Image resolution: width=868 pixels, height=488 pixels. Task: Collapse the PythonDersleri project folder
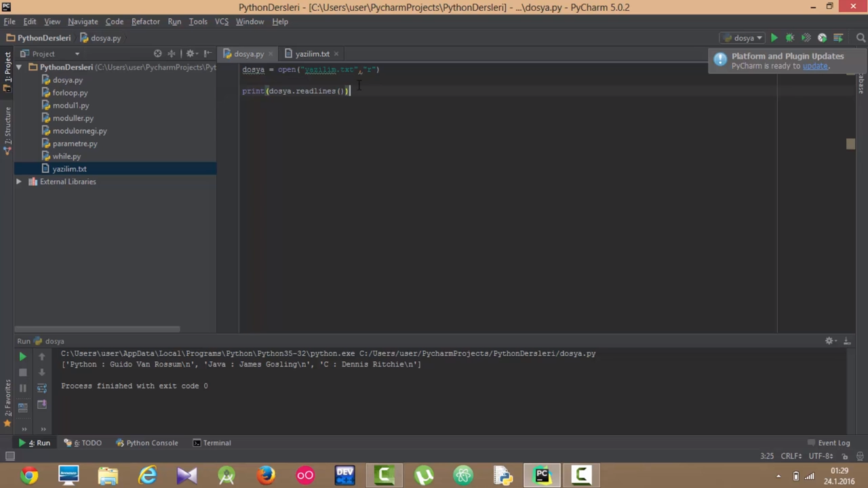[x=19, y=67]
